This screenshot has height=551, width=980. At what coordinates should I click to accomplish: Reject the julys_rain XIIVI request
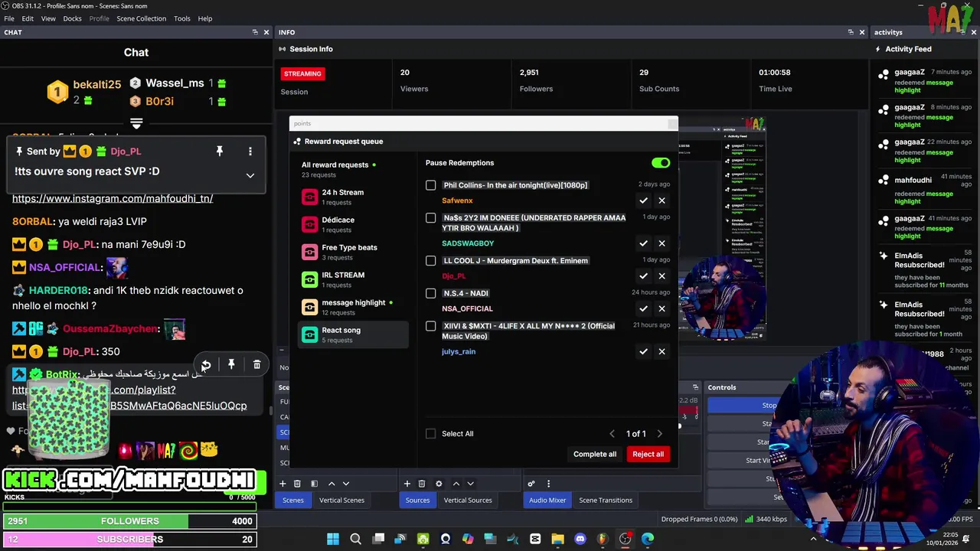(x=661, y=351)
